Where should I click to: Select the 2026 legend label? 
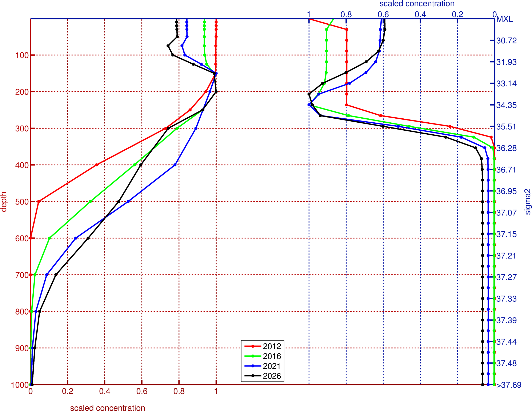[272, 376]
